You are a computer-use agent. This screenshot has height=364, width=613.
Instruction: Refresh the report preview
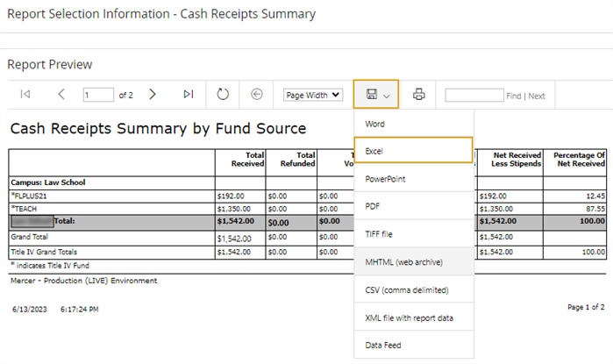(x=223, y=95)
